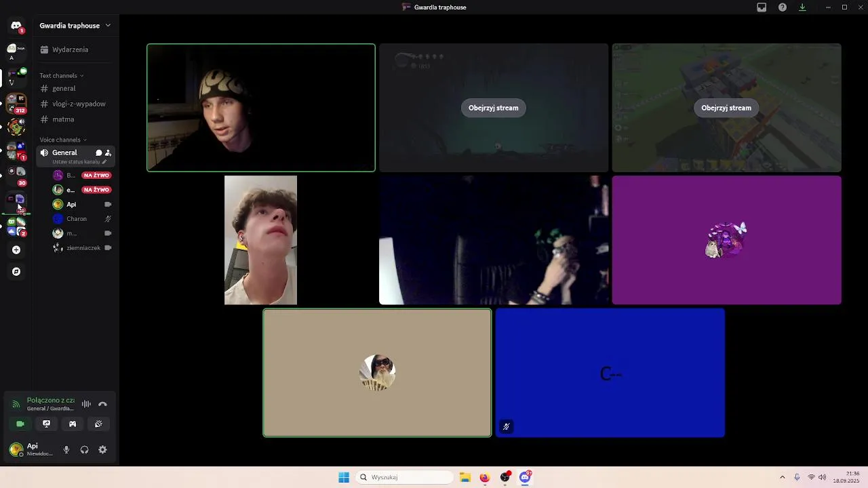This screenshot has height=488, width=868.
Task: Open Discord inbox icon in title bar
Action: coord(762,7)
